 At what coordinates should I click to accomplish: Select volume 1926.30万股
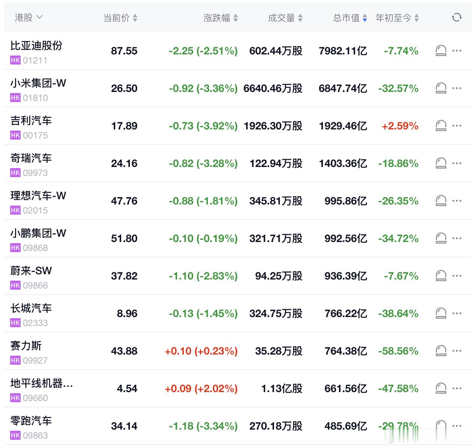pyautogui.click(x=273, y=126)
